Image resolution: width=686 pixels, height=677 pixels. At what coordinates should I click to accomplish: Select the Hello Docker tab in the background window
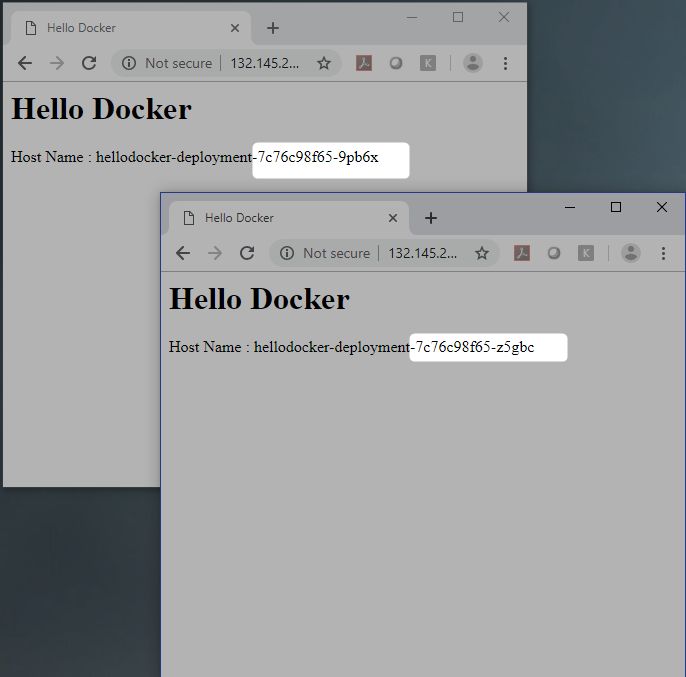point(131,28)
